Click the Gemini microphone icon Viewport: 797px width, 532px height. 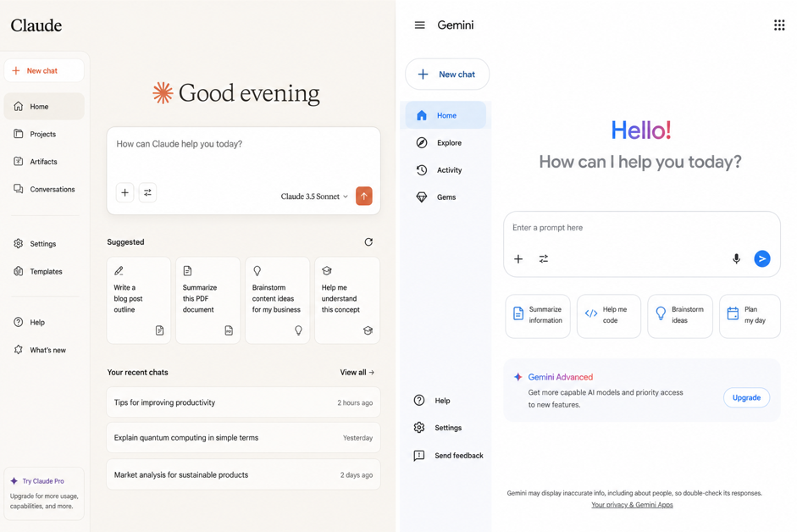click(736, 259)
